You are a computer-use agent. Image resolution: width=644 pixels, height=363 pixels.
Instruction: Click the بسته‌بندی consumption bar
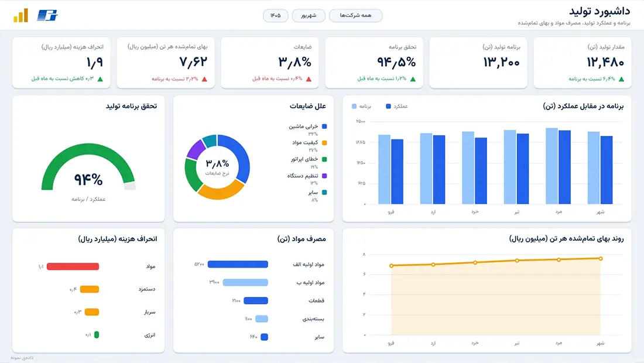[262, 319]
